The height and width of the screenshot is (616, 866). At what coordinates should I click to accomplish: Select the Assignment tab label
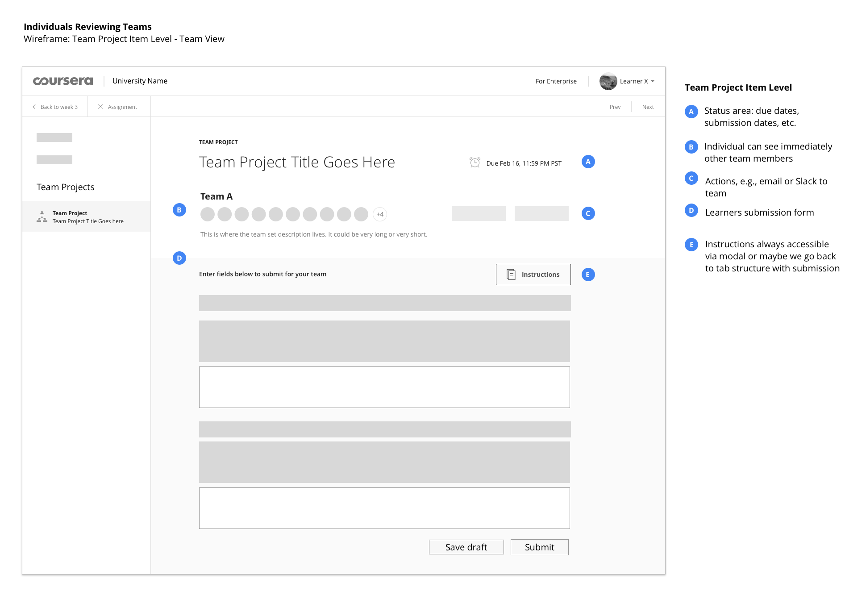[122, 107]
